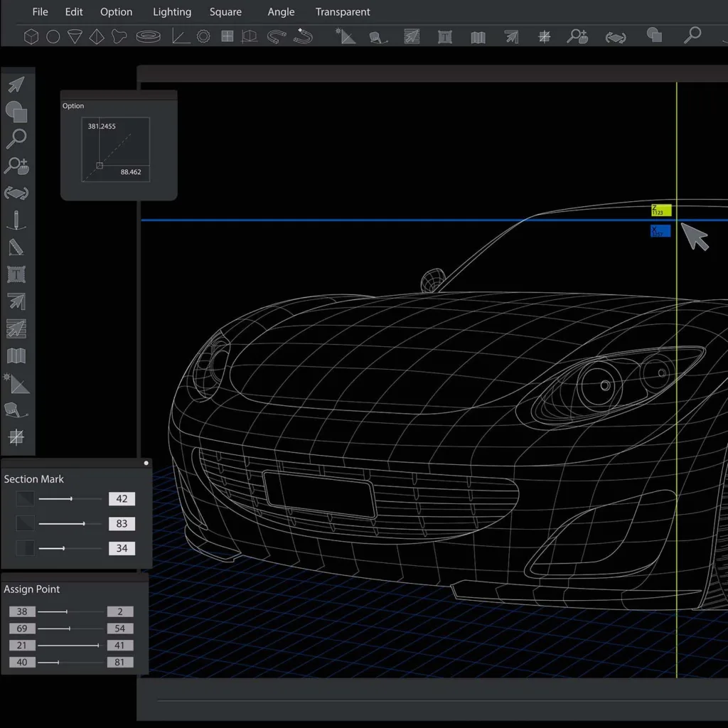
Task: Click the yellow Z axis label in viewport
Action: click(661, 210)
